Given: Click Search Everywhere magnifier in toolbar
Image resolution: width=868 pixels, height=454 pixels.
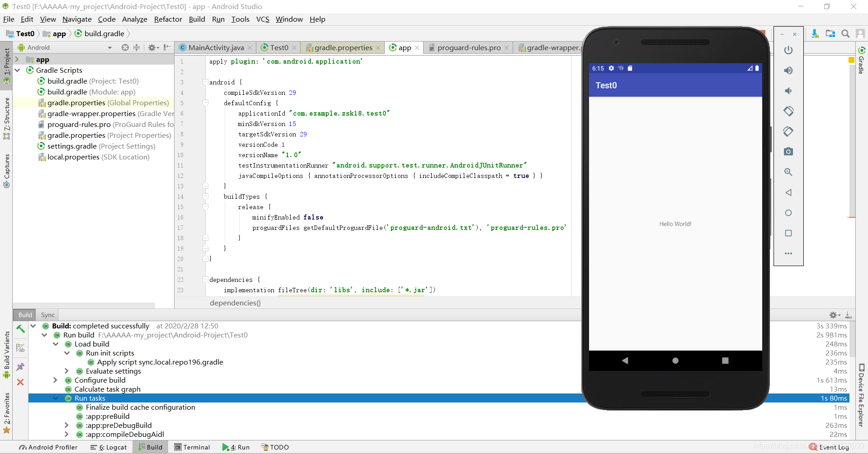Looking at the screenshot, I should (x=845, y=34).
